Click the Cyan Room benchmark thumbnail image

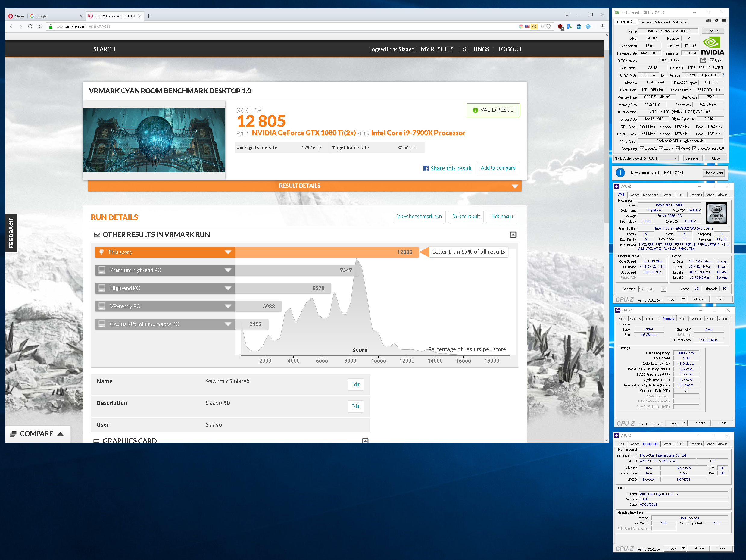[154, 140]
